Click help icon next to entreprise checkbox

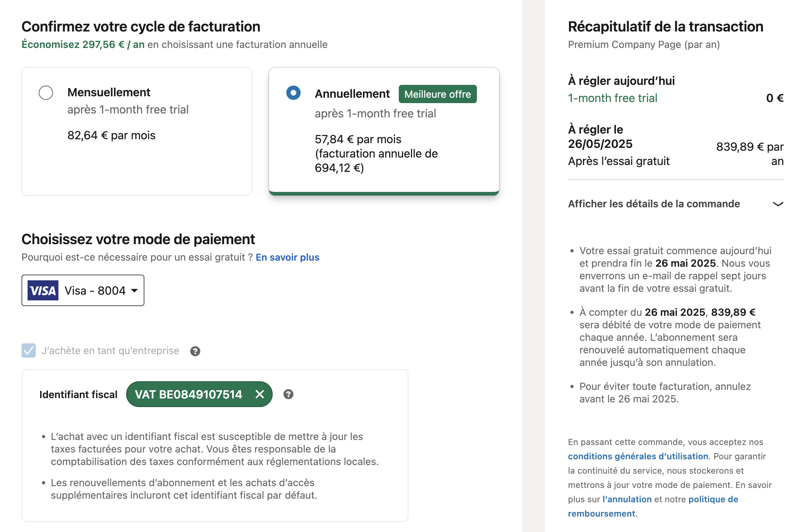[x=195, y=351]
